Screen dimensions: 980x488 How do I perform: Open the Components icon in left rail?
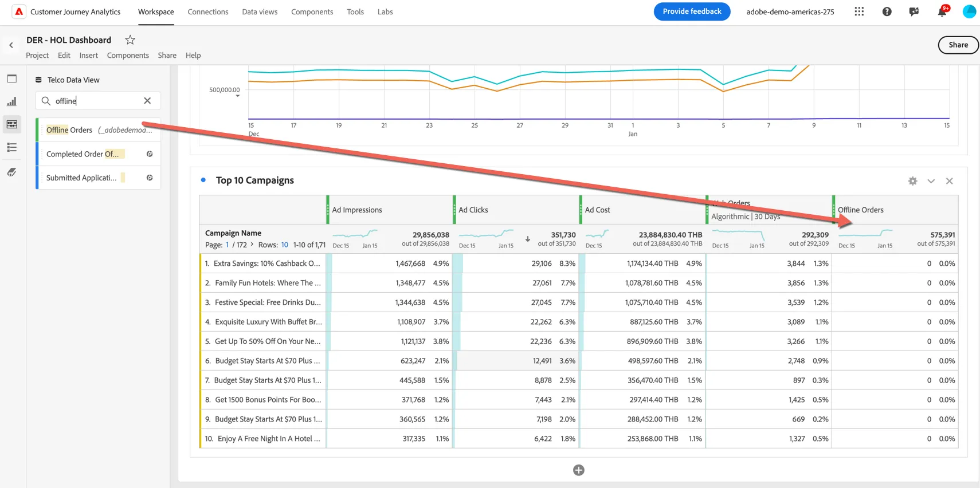coord(12,124)
